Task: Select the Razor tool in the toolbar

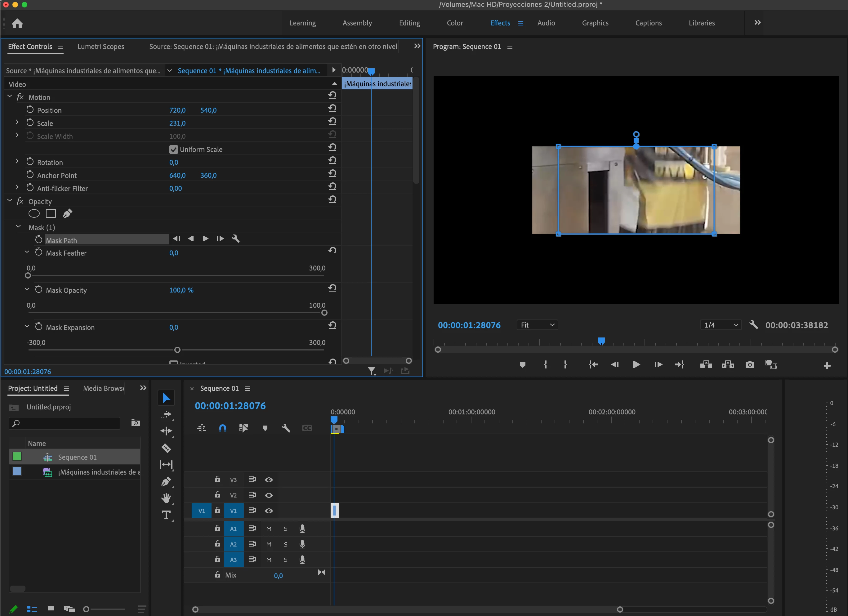Action: (x=166, y=448)
